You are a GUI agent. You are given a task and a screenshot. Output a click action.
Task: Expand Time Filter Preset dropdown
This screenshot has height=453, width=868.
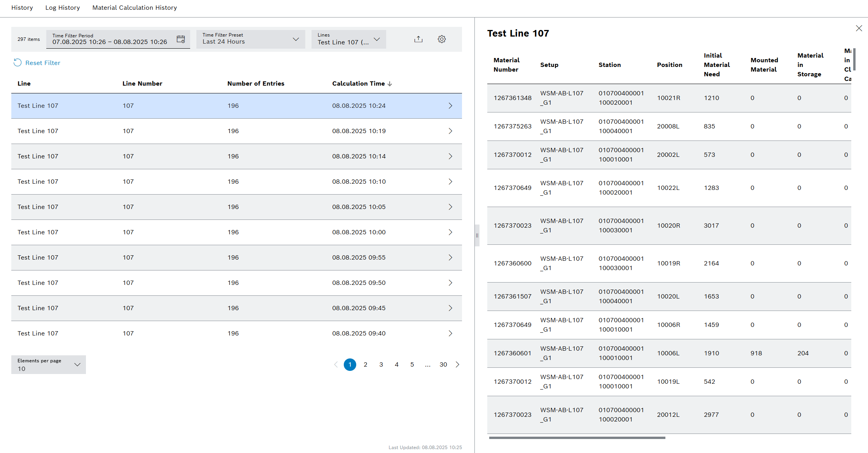click(296, 39)
